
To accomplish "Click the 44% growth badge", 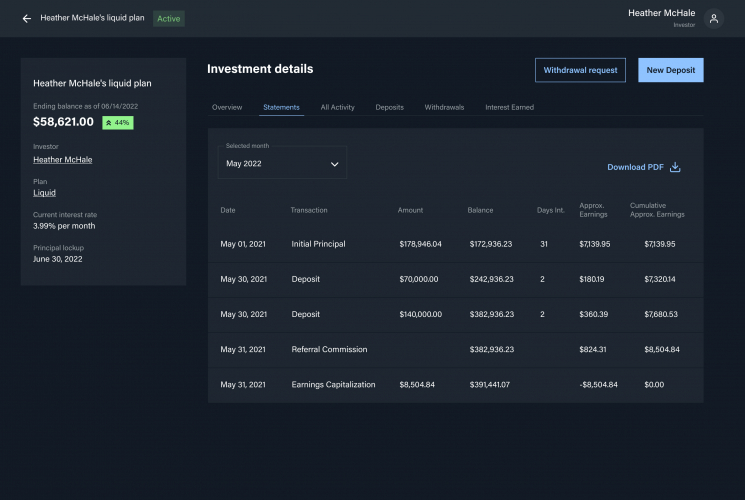I will tap(118, 123).
